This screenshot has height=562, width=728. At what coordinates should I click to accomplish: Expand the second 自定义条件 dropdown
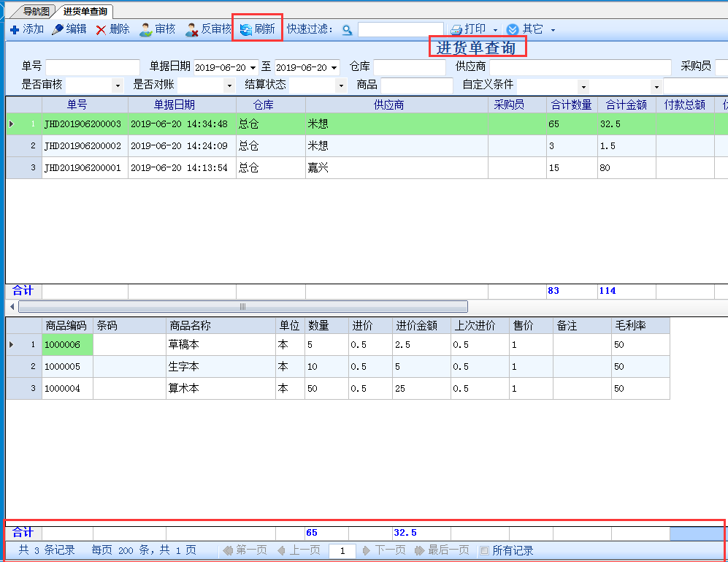[656, 86]
